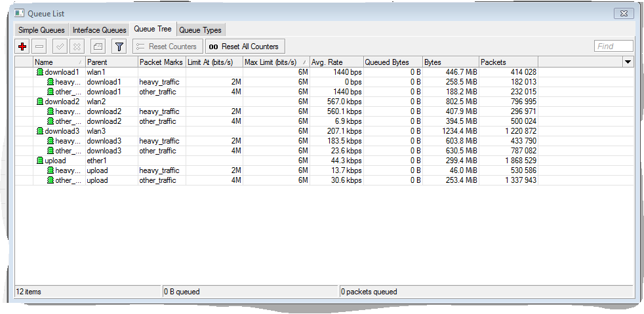Click Reset All Counters button
The width and height of the screenshot is (644, 314).
[x=245, y=47]
